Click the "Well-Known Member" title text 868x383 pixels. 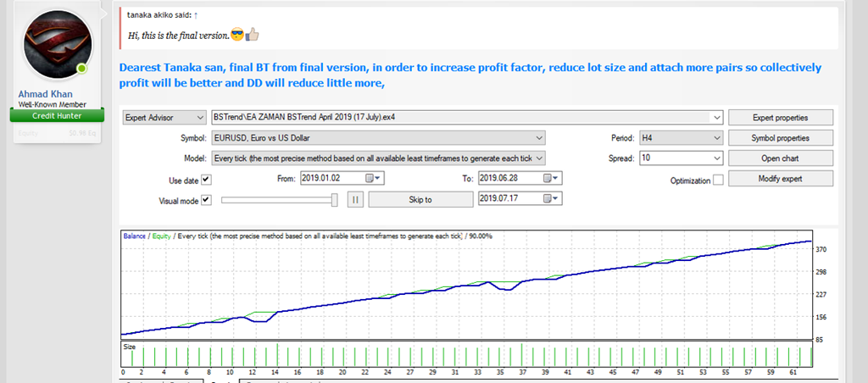click(52, 104)
